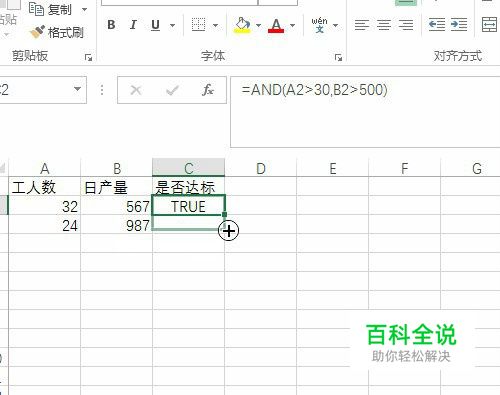500x395 pixels.
Task: Click the select-all corner triangle
Action: (x=3, y=168)
